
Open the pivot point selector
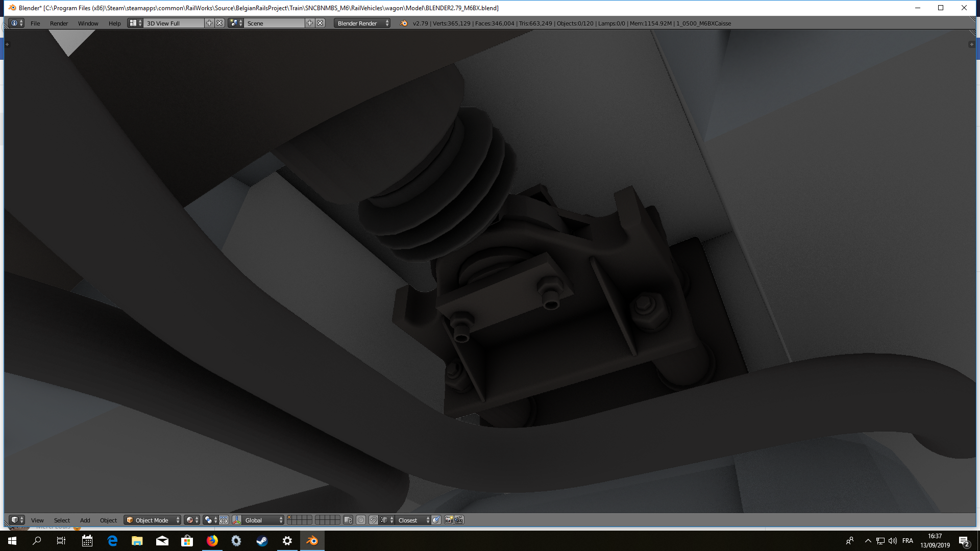click(210, 520)
